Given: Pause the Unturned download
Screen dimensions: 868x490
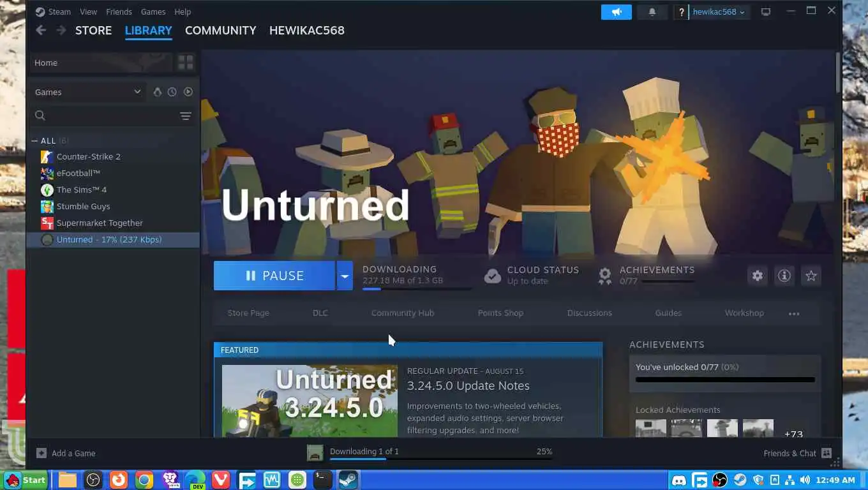Looking at the screenshot, I should pos(274,276).
